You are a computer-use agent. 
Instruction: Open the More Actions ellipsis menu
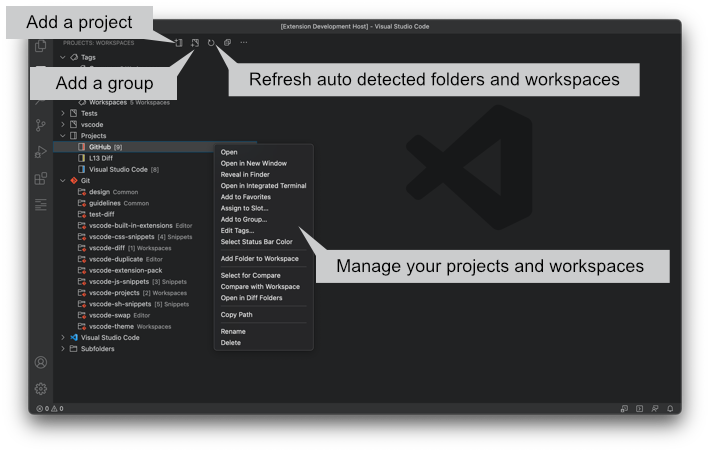[x=244, y=43]
